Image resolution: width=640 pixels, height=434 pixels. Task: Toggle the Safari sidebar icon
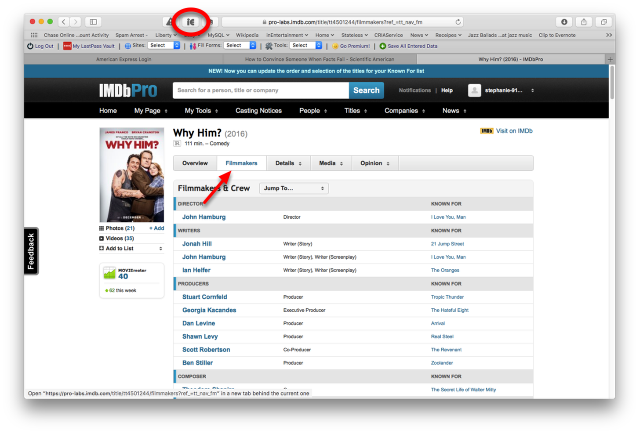tap(93, 22)
